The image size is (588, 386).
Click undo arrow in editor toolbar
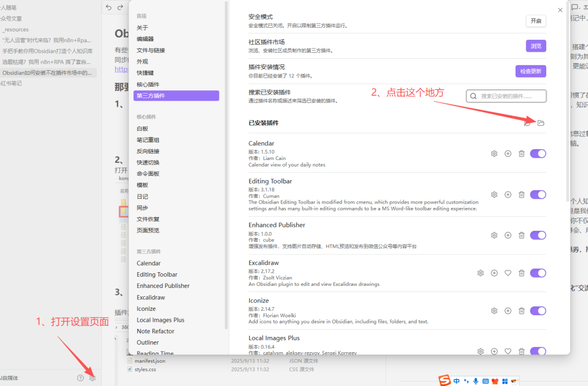pyautogui.click(x=109, y=8)
